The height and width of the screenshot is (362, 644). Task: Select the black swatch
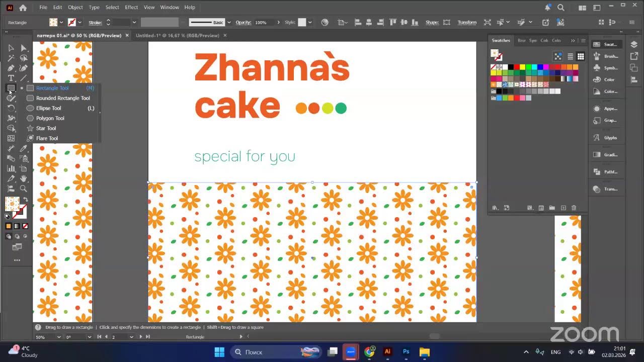click(511, 67)
